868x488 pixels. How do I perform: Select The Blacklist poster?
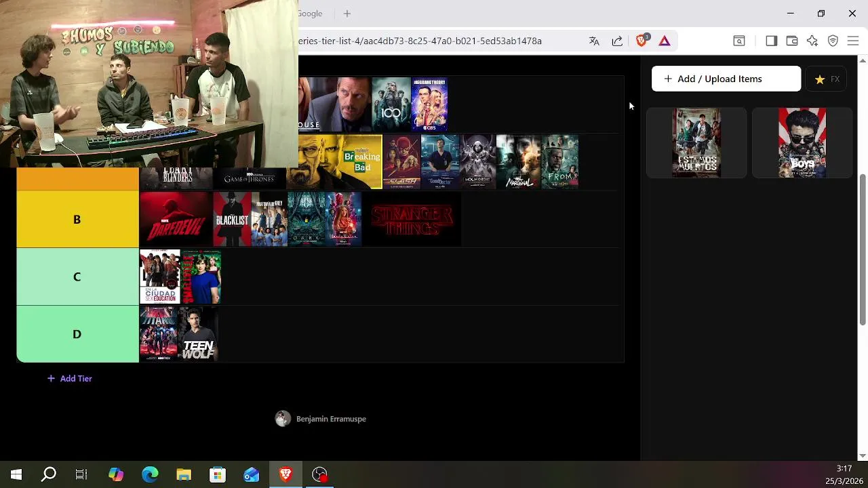click(232, 220)
